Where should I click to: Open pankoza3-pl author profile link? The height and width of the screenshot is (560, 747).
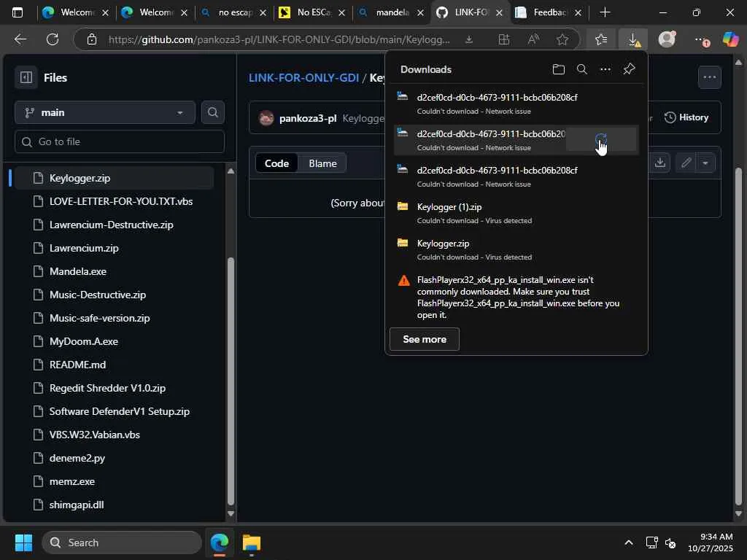tap(308, 118)
